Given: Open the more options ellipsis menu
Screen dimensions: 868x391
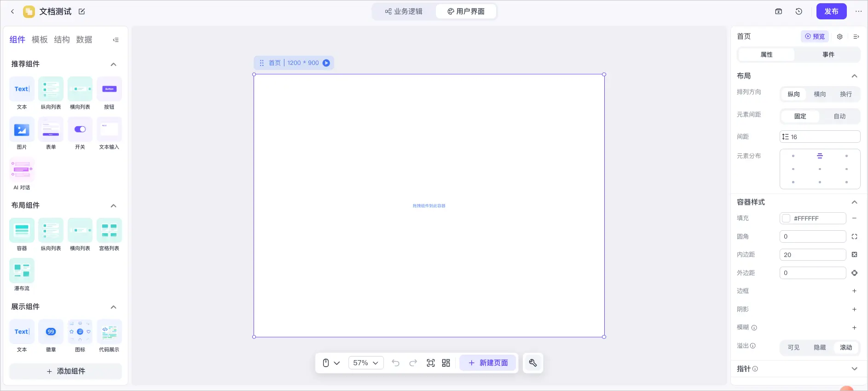Looking at the screenshot, I should point(858,12).
